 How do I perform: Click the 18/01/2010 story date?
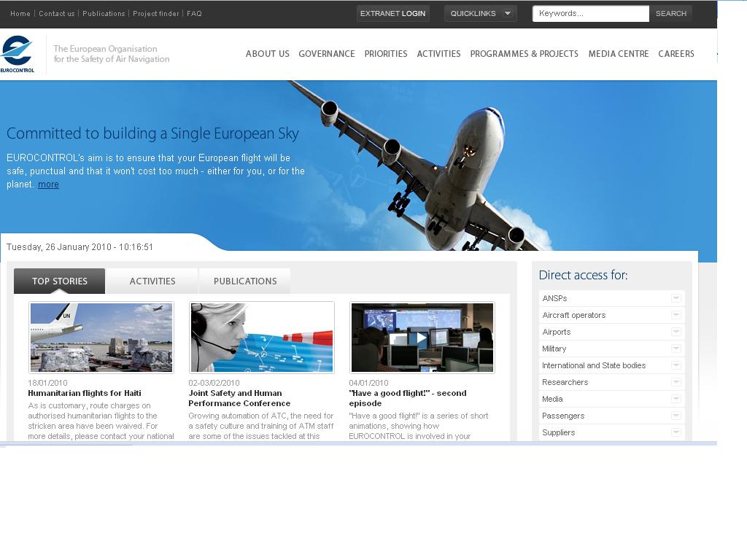coord(47,383)
